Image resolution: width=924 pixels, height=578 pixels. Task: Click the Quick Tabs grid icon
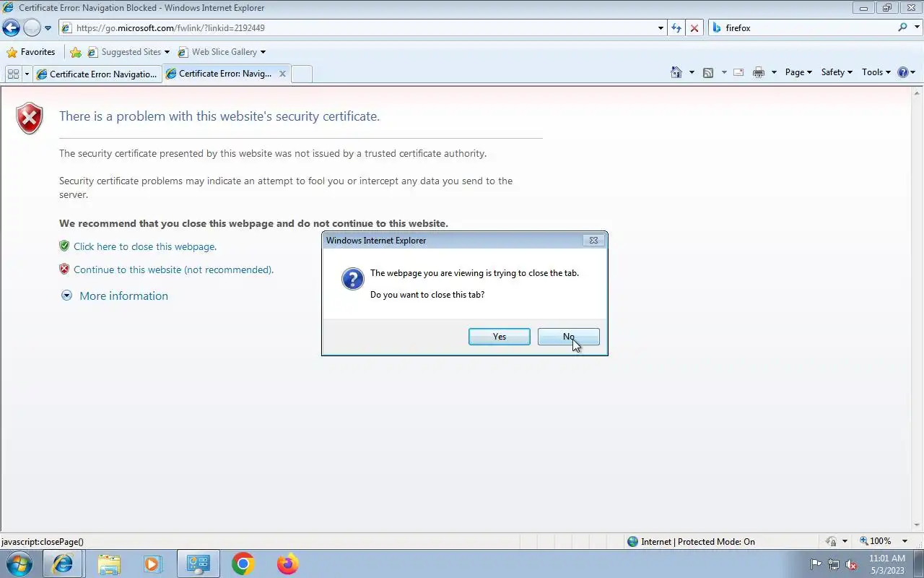13,74
